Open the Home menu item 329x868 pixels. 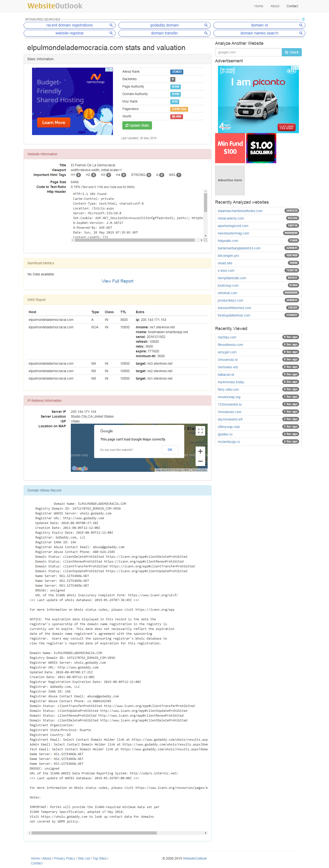[258, 6]
